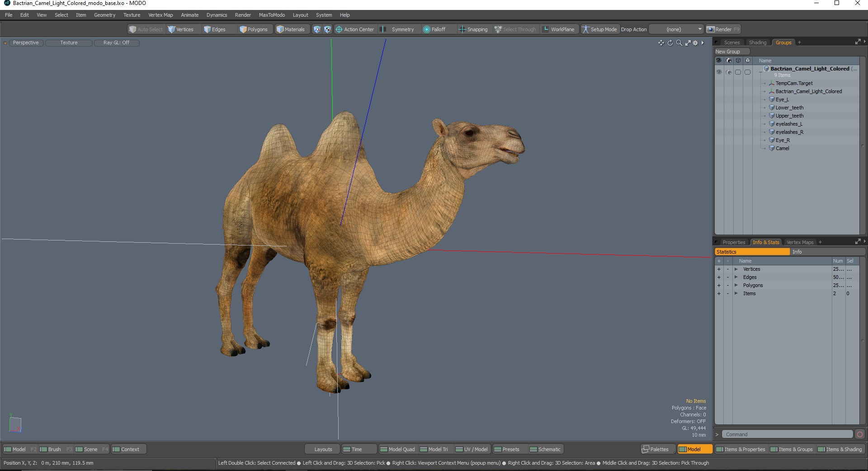Viewport: 868px width, 471px height.
Task: Click the Eye_L mesh item icon
Action: 772,99
